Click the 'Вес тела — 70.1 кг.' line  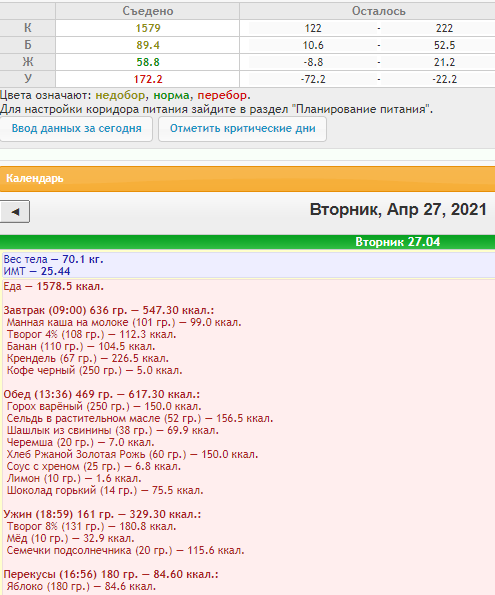(x=53, y=259)
